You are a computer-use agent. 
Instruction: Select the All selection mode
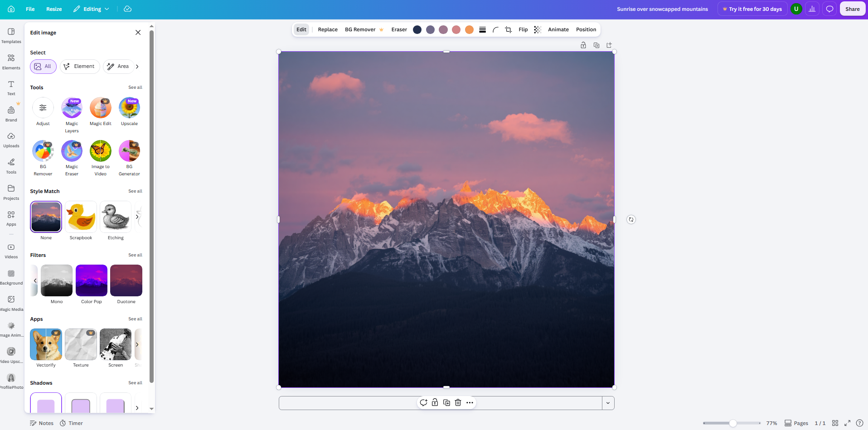click(x=43, y=67)
